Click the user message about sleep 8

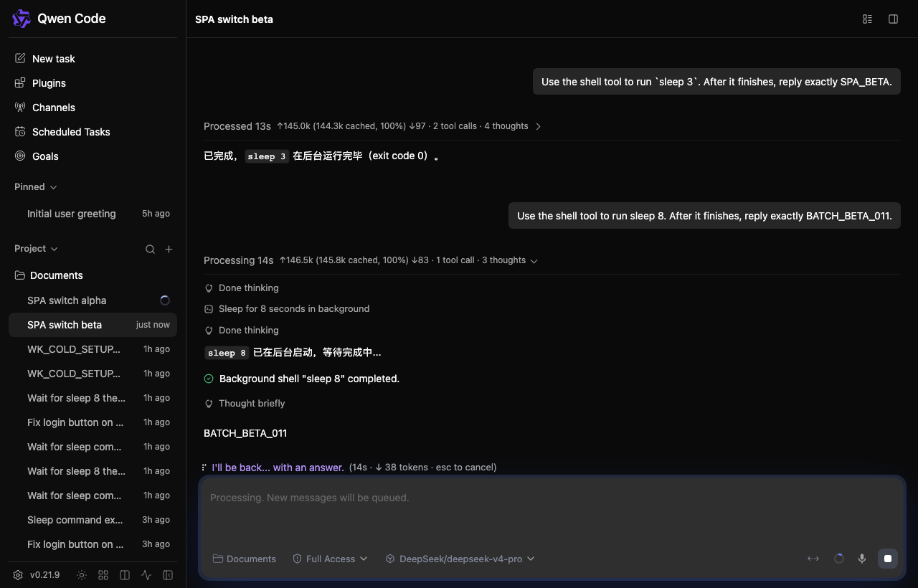pos(704,216)
